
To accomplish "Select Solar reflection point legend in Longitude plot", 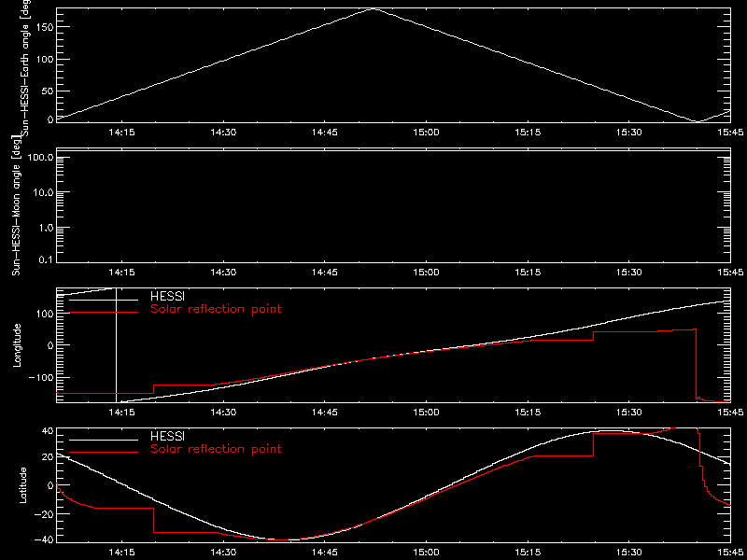I will pos(216,310).
